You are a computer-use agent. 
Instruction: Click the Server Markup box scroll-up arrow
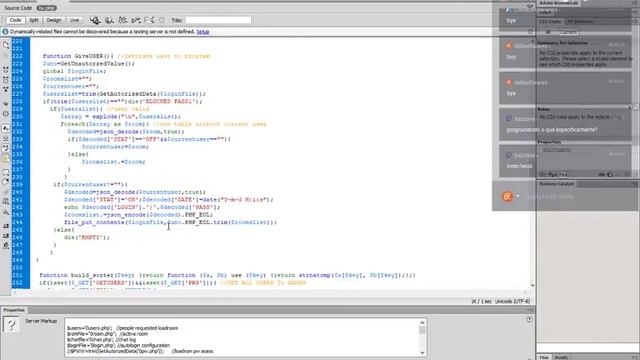click(422, 323)
